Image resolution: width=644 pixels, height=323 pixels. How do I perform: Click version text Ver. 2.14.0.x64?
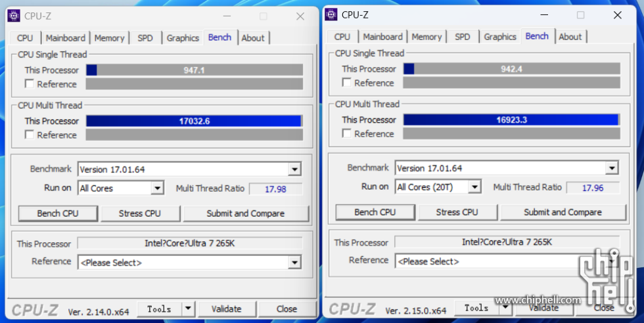tap(99, 312)
